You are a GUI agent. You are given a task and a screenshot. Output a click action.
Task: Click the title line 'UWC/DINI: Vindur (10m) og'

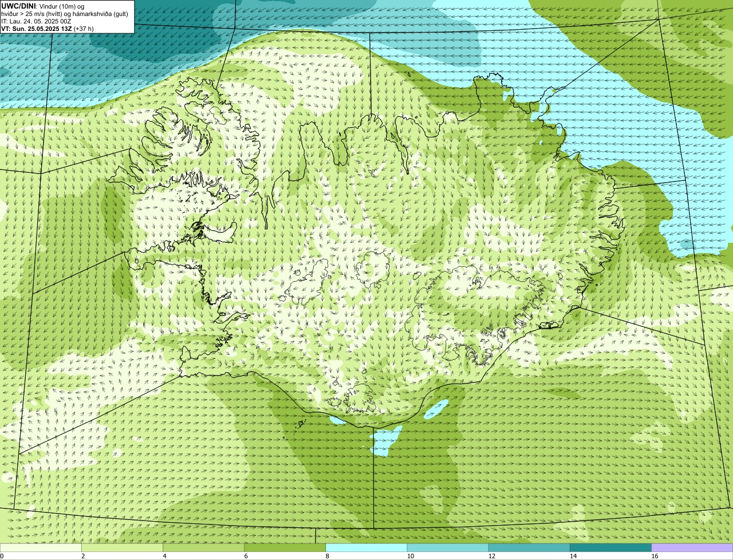tap(42, 6)
